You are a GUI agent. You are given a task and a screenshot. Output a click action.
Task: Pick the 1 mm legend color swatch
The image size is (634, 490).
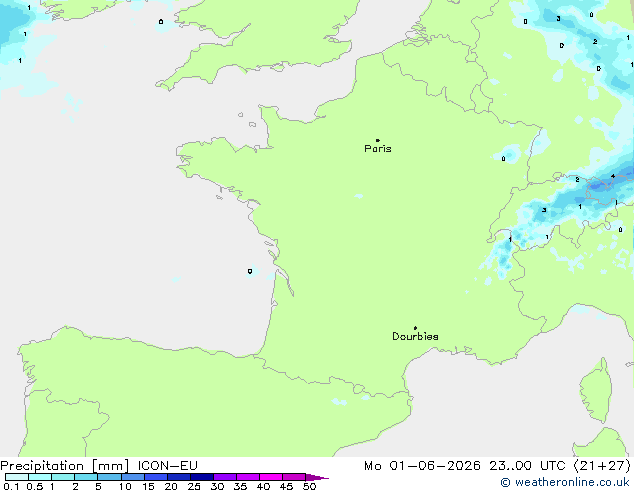63,477
